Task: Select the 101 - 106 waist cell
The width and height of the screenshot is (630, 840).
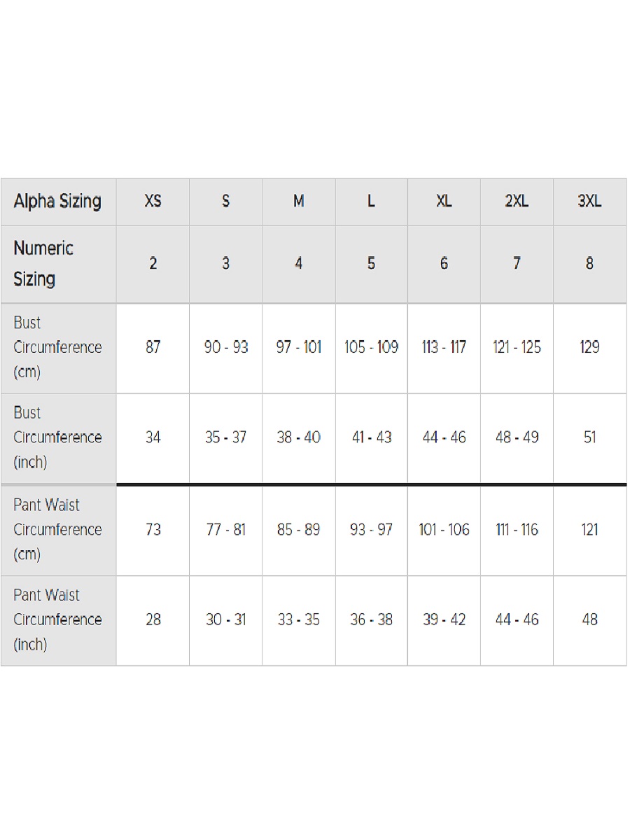Action: [x=444, y=530]
